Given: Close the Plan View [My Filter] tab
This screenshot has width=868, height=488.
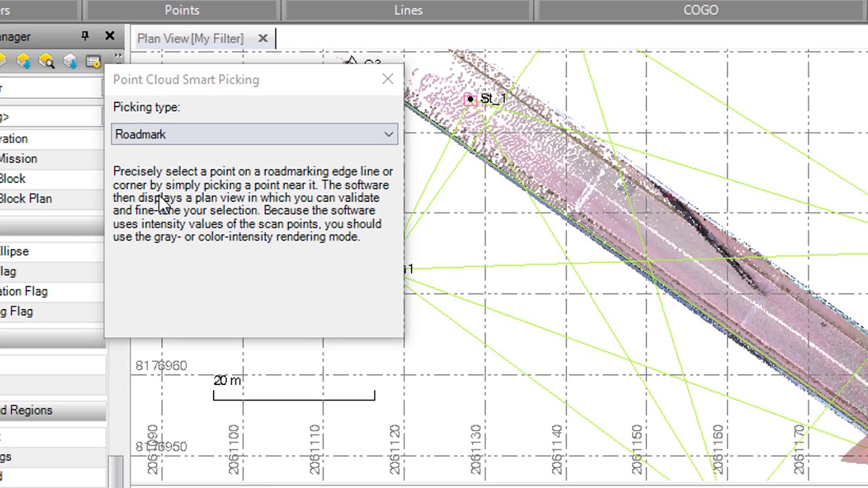Looking at the screenshot, I should point(263,39).
